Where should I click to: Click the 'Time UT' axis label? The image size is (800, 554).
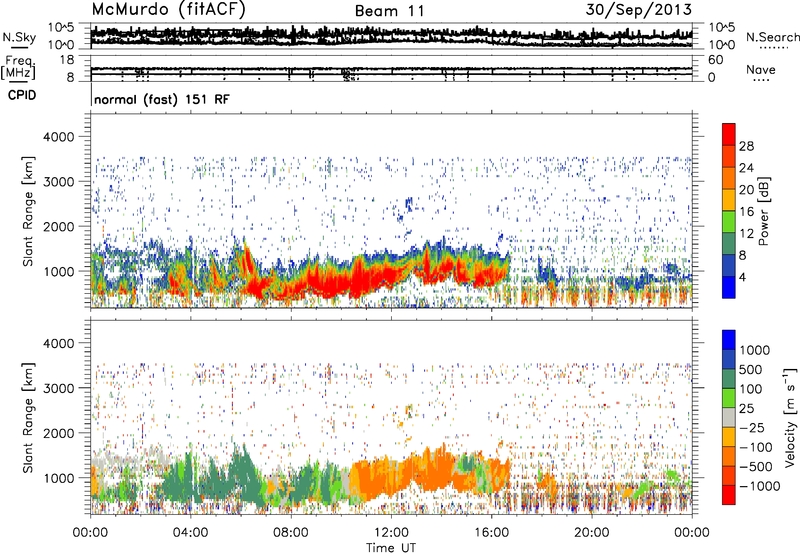tap(391, 548)
